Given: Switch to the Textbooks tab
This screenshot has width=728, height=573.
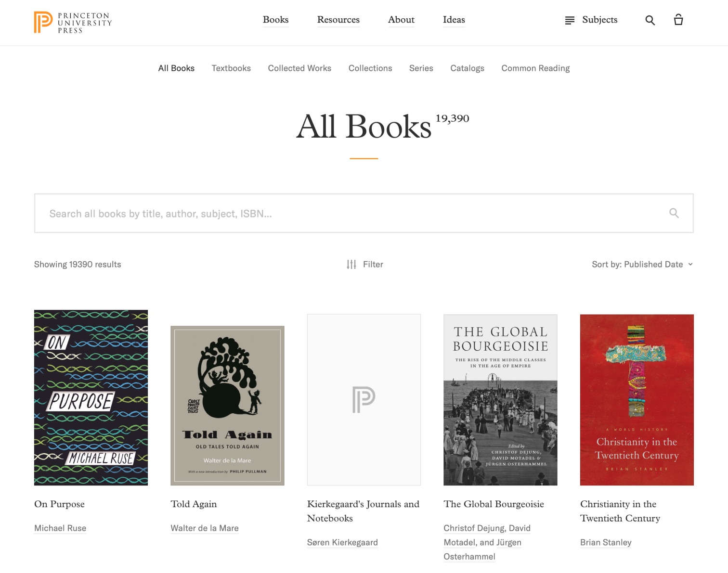Looking at the screenshot, I should coord(231,68).
